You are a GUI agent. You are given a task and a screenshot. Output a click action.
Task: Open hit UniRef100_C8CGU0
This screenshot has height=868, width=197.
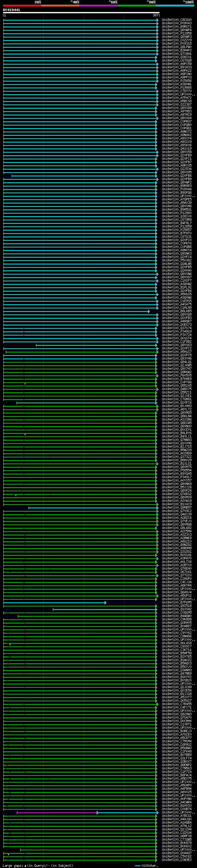176,20
